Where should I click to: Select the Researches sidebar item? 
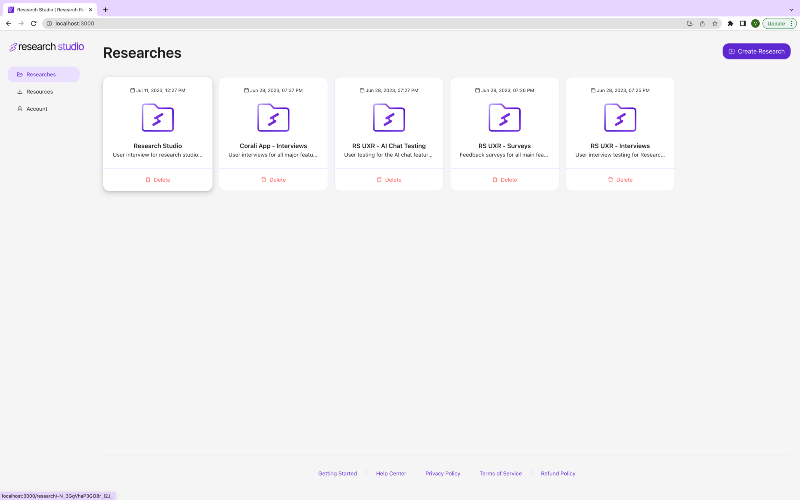point(44,74)
